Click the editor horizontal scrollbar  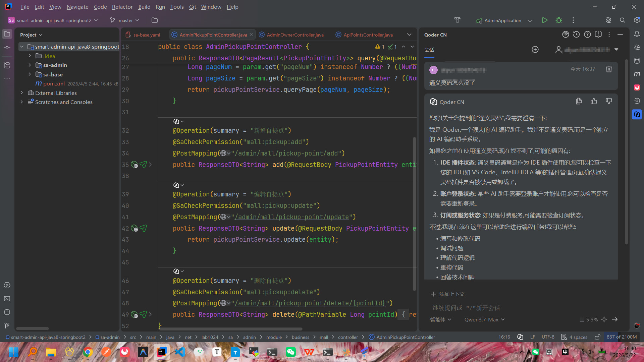[231, 329]
